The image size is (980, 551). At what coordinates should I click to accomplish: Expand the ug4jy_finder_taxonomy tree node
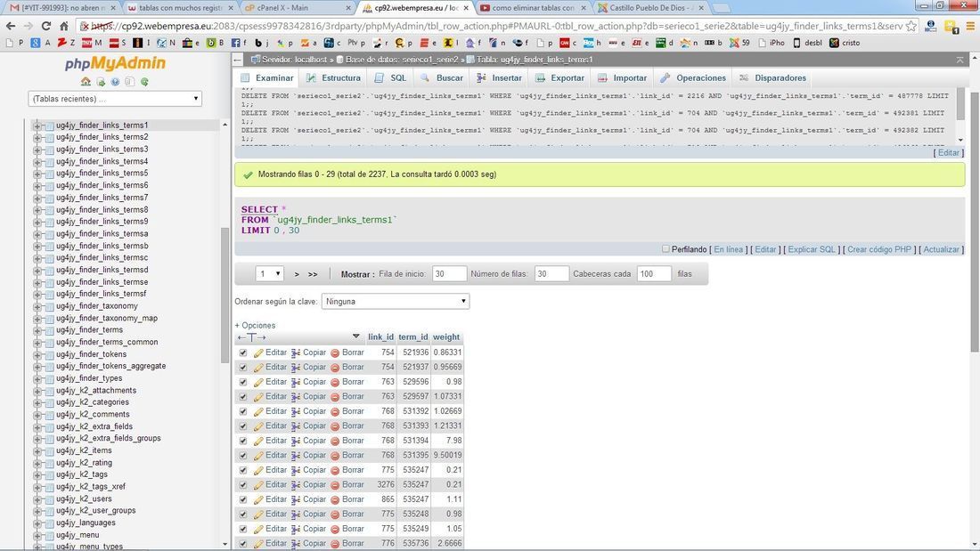point(37,306)
